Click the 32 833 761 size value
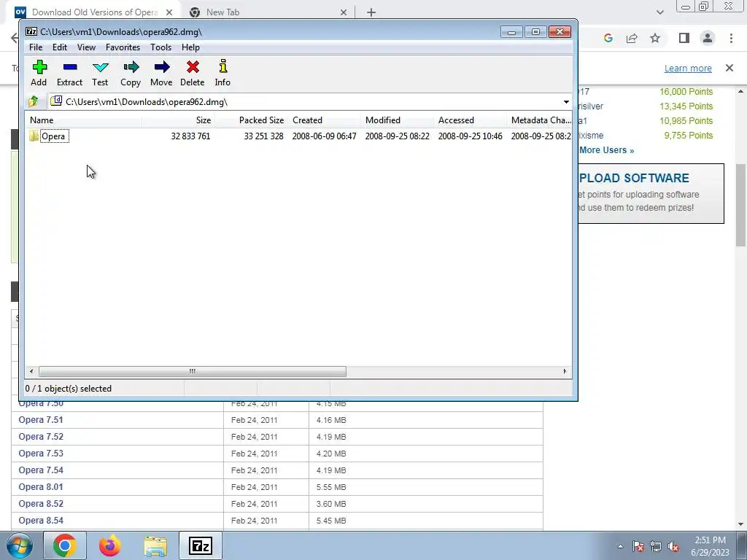747x560 pixels. point(190,136)
